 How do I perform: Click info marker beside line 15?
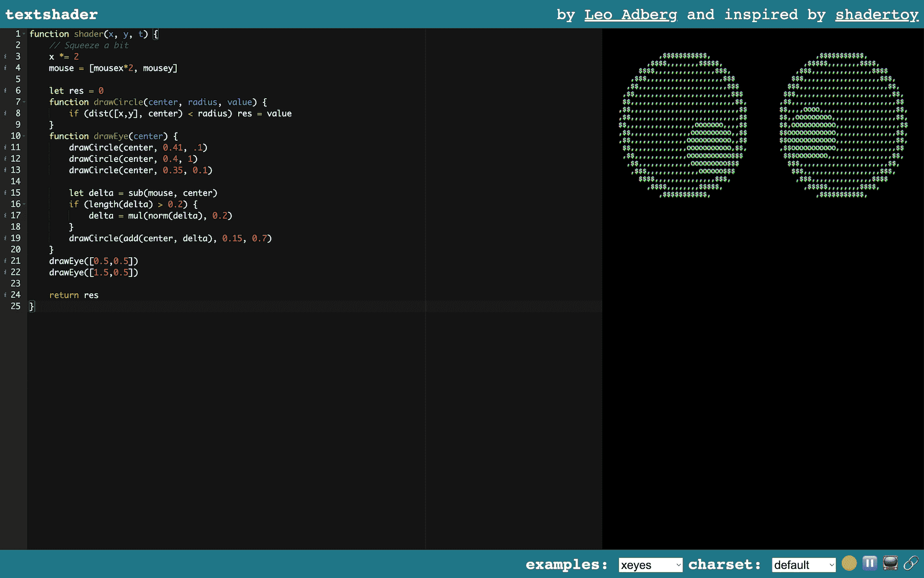[5, 193]
